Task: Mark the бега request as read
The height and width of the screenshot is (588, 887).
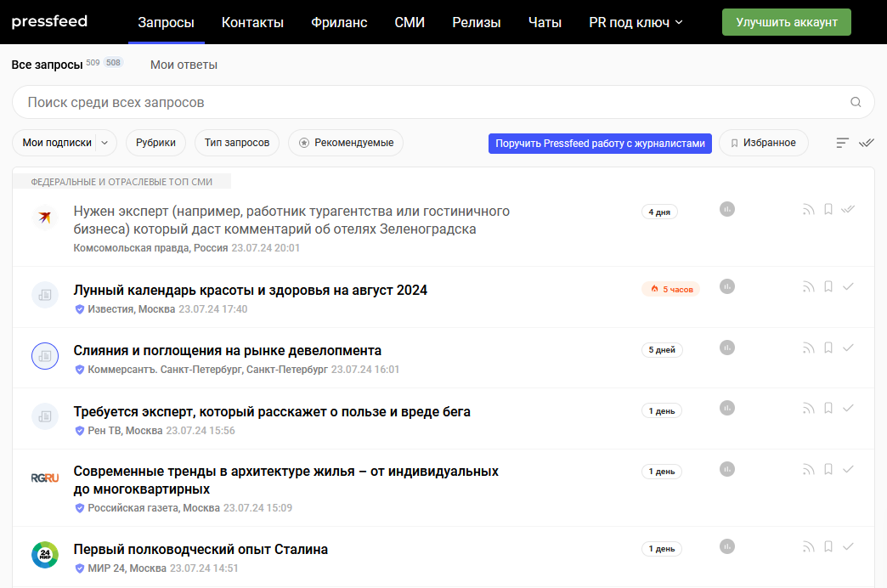Action: click(x=848, y=408)
